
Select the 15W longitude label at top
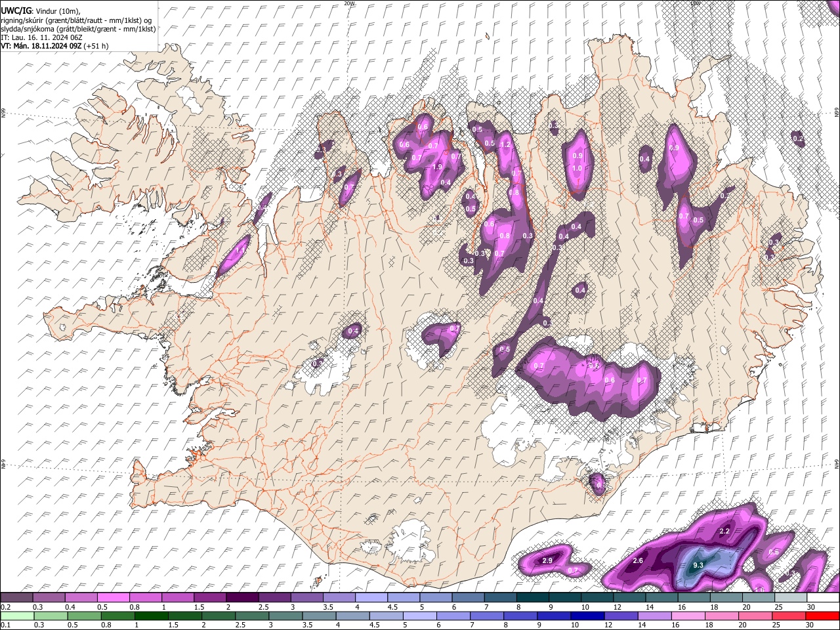pyautogui.click(x=695, y=3)
